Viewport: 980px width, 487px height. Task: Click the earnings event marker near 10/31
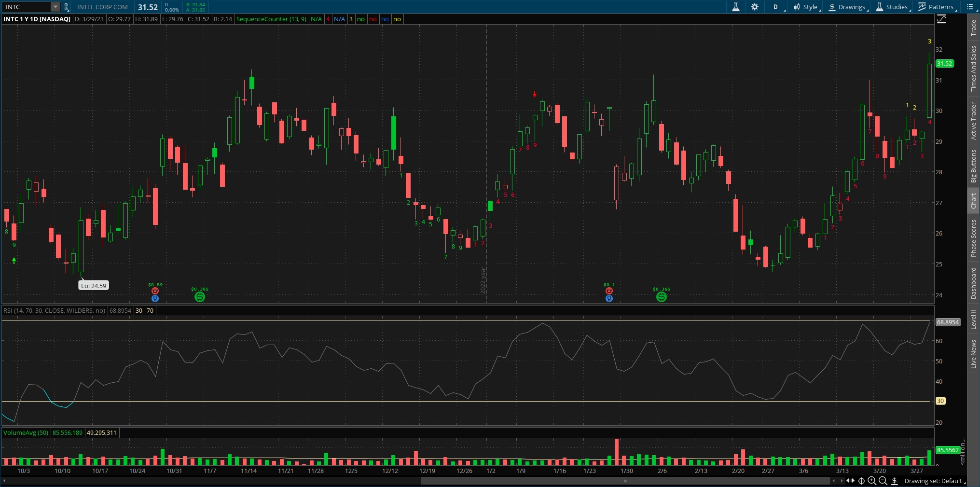[x=155, y=291]
